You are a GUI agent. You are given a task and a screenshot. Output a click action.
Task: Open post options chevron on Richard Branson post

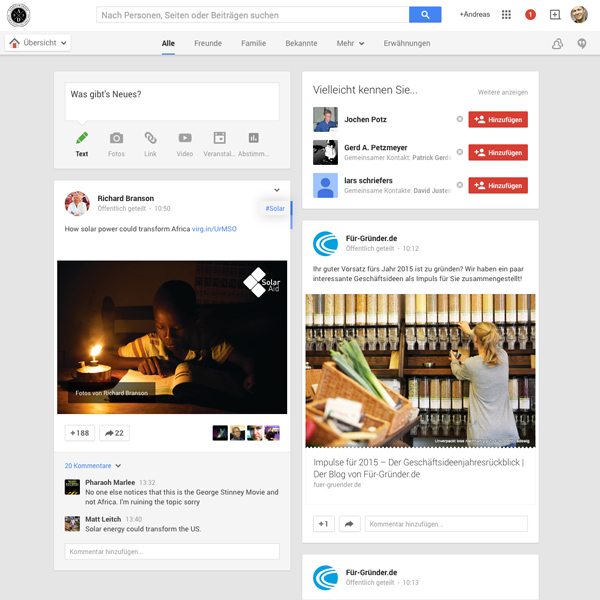(x=277, y=190)
